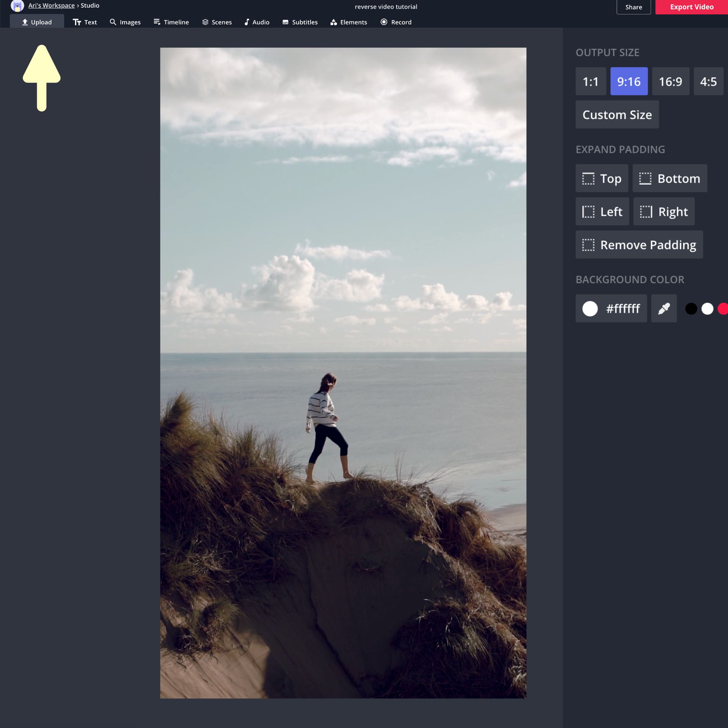Screen dimensions: 728x728
Task: Click the Export Video button
Action: 691,7
